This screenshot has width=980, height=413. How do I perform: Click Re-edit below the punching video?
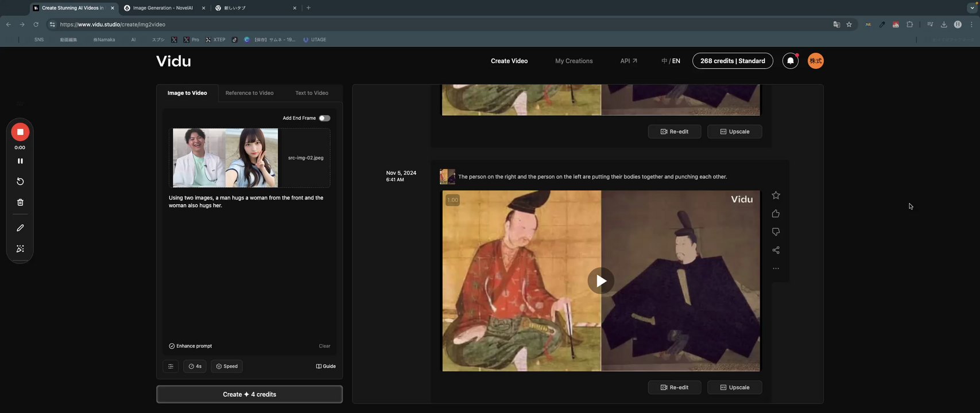675,387
